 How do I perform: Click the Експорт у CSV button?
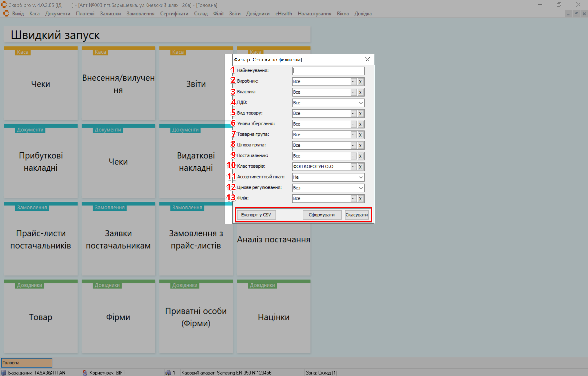tap(256, 215)
